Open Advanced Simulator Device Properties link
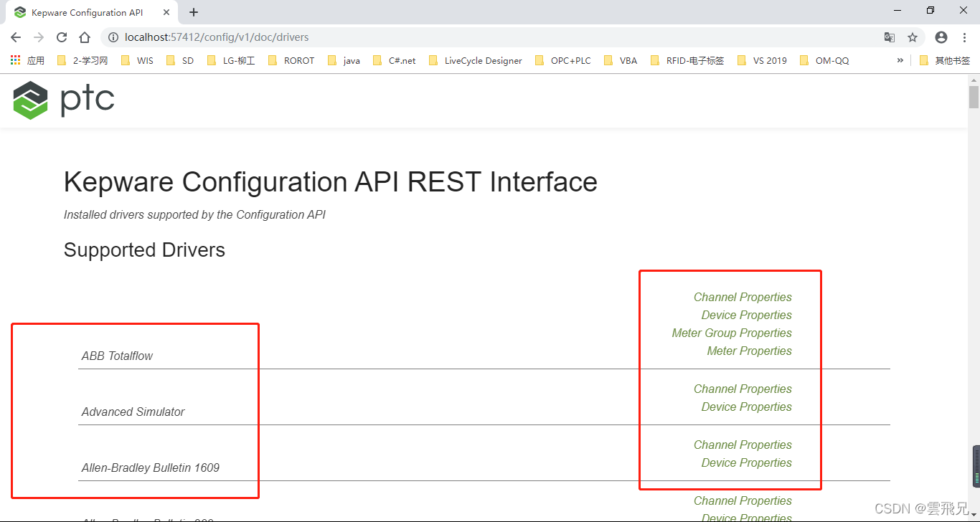The image size is (980, 522). [747, 407]
